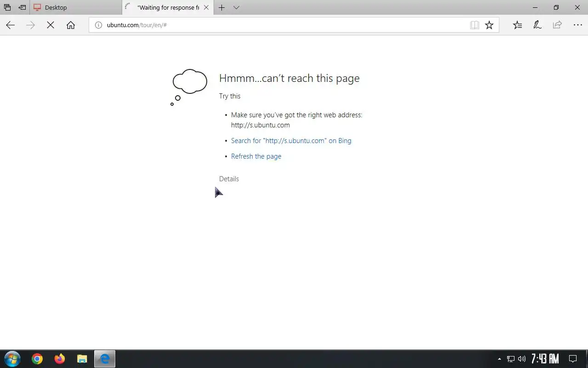This screenshot has width=588, height=368.
Task: Open the volume control
Action: click(x=521, y=359)
